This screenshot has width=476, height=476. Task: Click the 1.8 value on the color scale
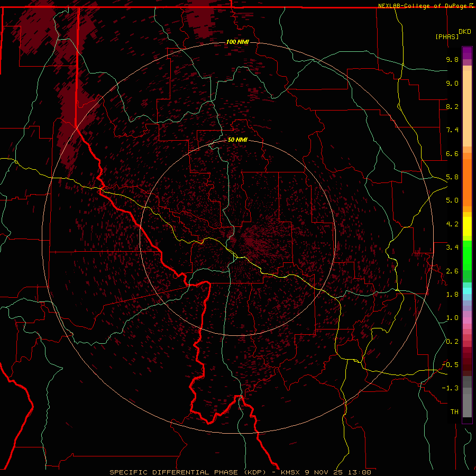pos(452,295)
